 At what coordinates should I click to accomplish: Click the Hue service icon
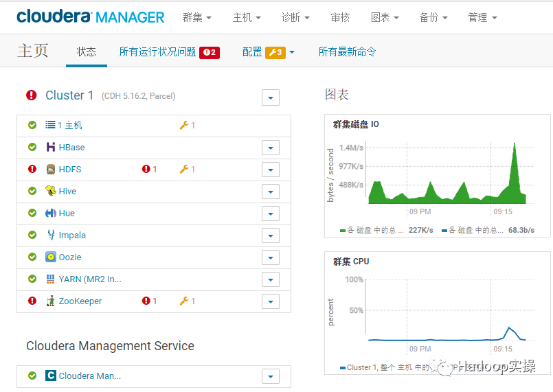51,213
